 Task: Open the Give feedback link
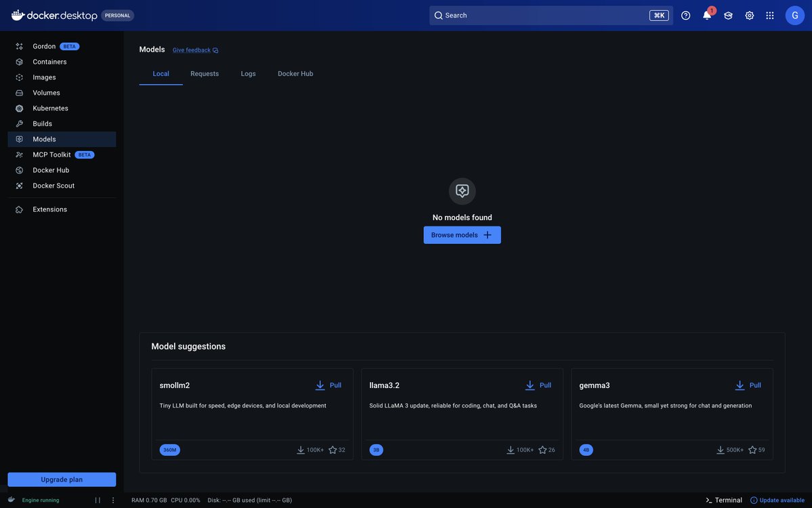coord(195,50)
